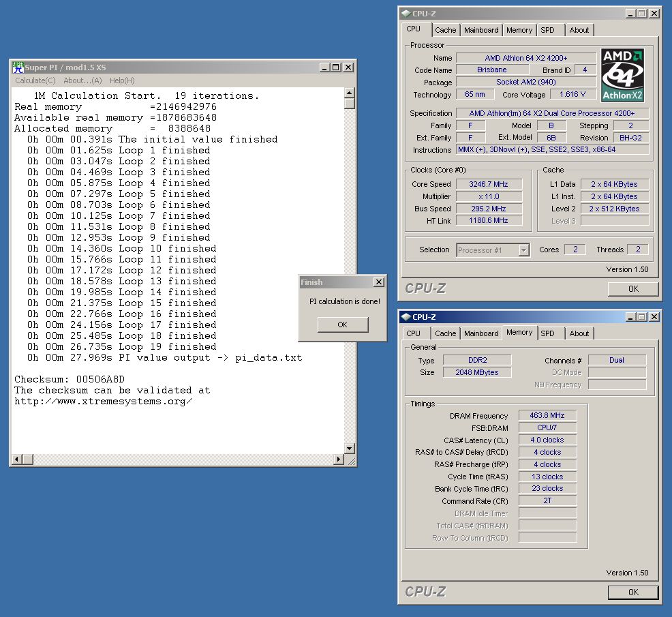The image size is (672, 617).
Task: Click the Core Speed value 3246.7 MHz
Action: (489, 184)
